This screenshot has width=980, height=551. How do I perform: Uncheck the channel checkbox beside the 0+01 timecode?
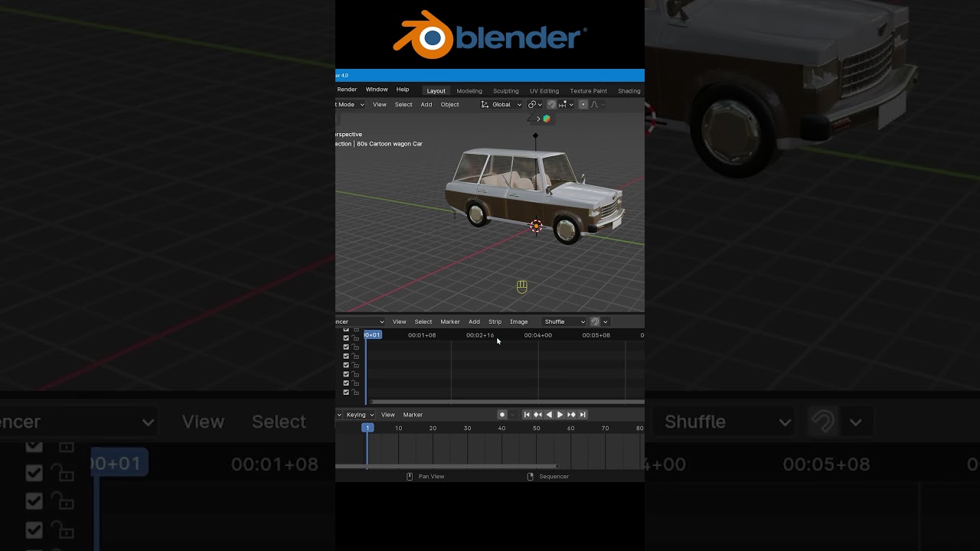click(x=346, y=337)
